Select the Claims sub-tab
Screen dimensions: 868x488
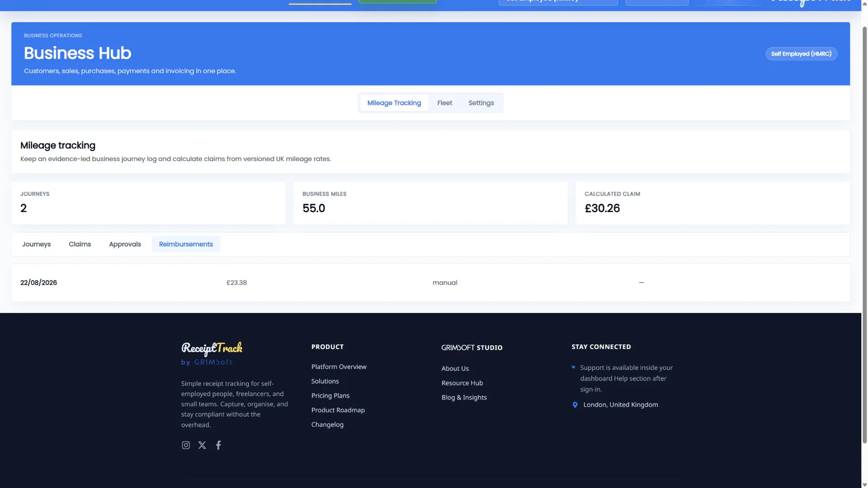(x=80, y=244)
